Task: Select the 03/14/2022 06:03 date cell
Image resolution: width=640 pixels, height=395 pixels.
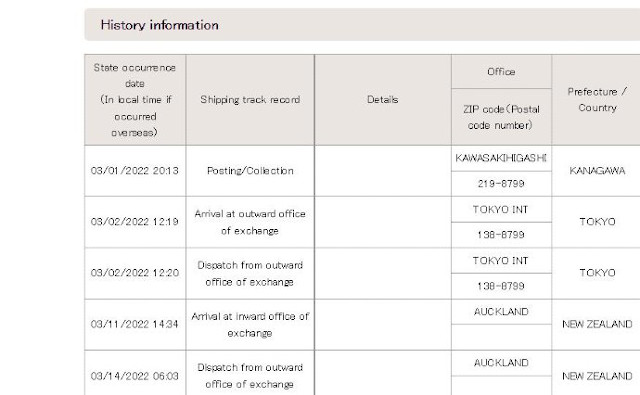Action: (135, 376)
